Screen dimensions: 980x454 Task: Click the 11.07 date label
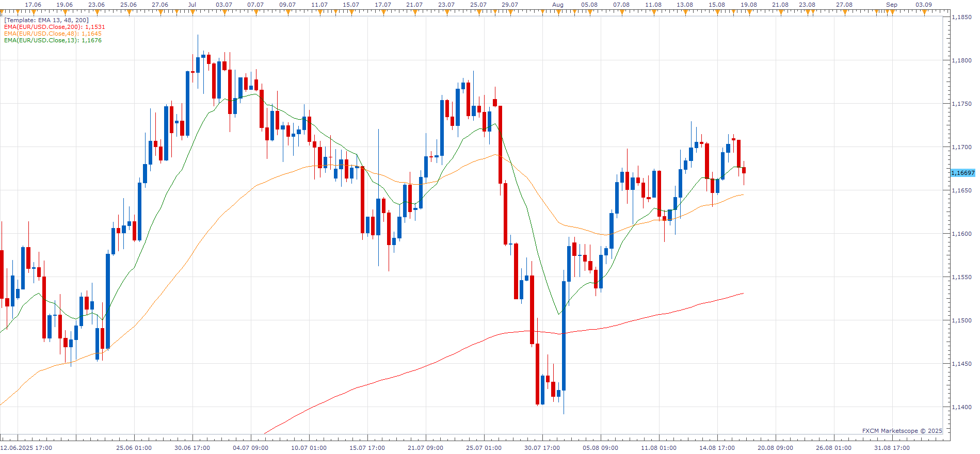pyautogui.click(x=319, y=5)
